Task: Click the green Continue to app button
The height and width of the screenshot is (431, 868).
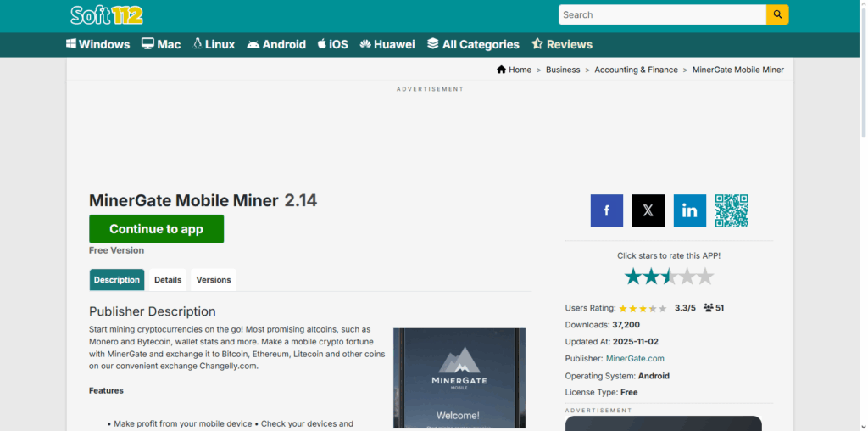Action: 157,229
